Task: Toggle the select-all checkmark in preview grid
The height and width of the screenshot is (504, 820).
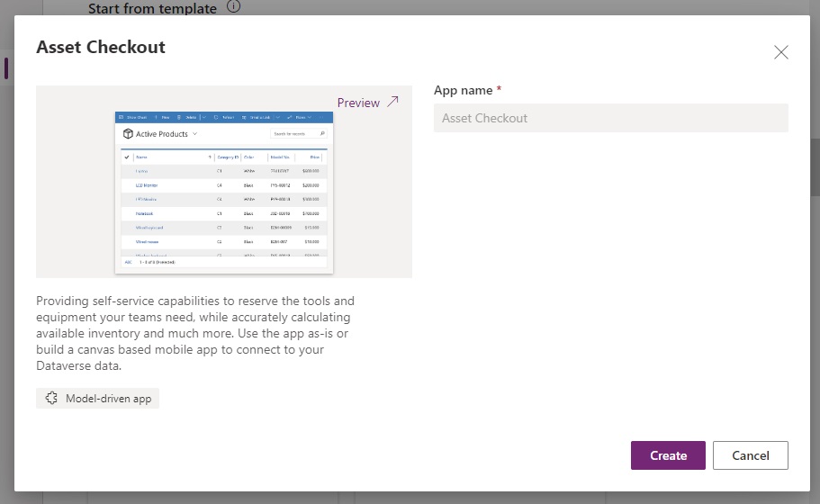Action: click(127, 157)
